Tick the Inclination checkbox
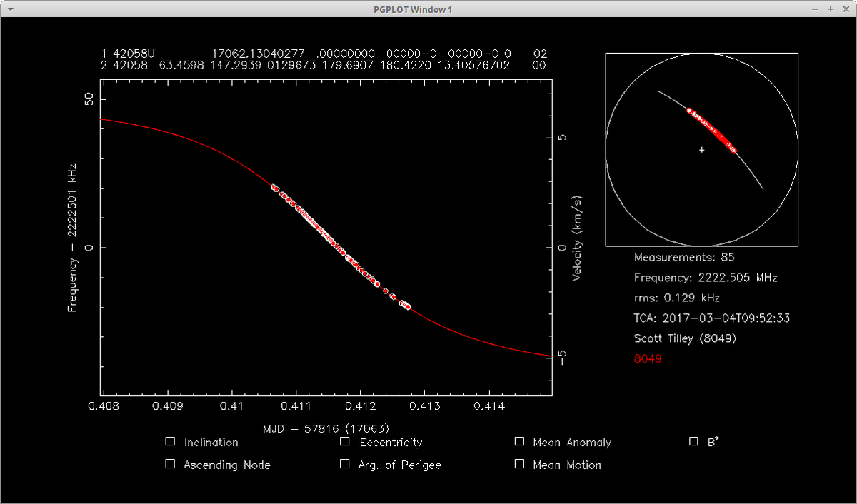The width and height of the screenshot is (857, 504). 170,442
